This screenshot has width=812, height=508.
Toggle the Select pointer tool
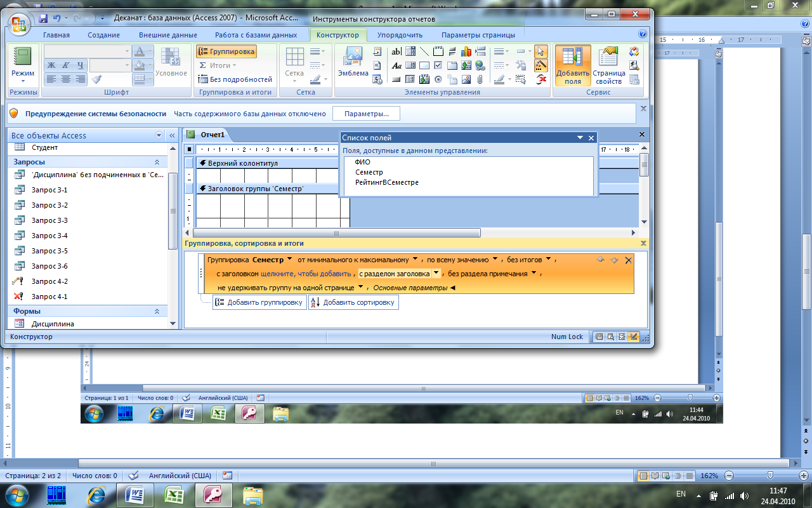point(541,51)
